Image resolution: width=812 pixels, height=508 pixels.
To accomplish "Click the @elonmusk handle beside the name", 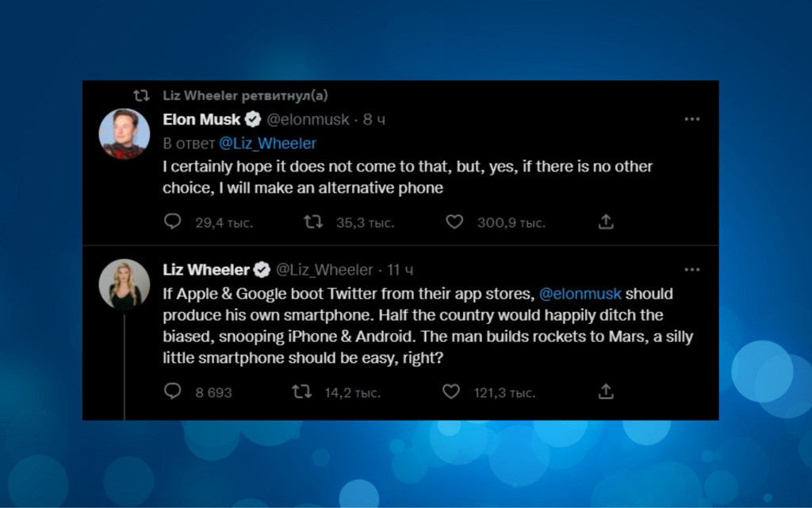I will tap(307, 120).
